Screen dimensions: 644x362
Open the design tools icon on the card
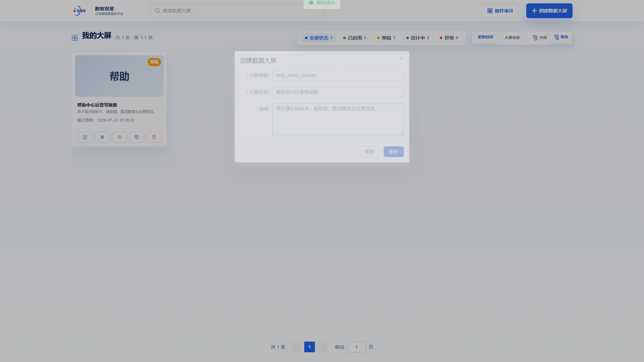[102, 137]
